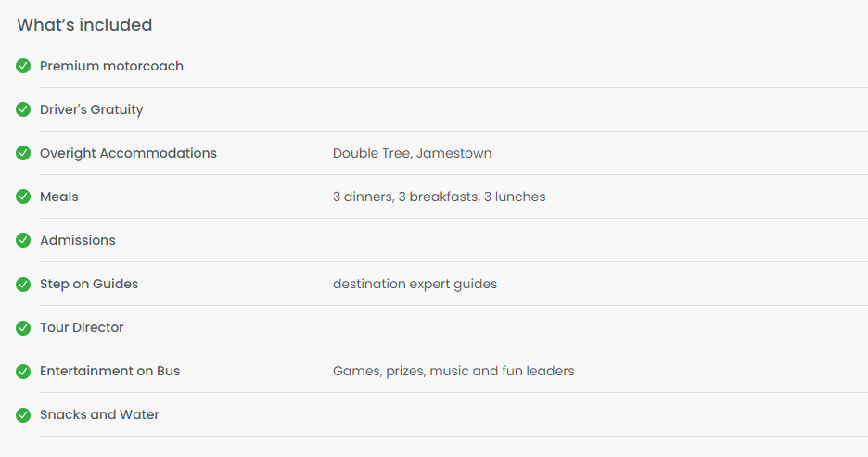The height and width of the screenshot is (457, 868).
Task: Click checkmark beside Entertainment on Bus
Action: [x=23, y=371]
